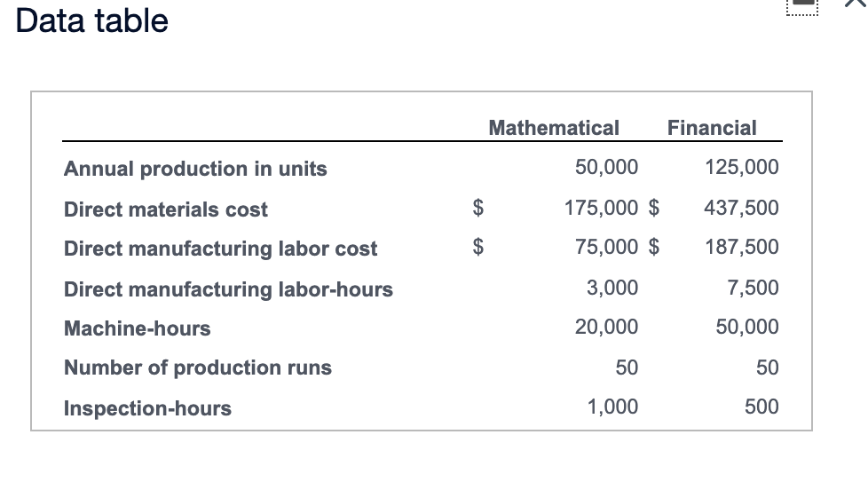Select the 75,000 Mathematical labor cost value

click(x=607, y=247)
